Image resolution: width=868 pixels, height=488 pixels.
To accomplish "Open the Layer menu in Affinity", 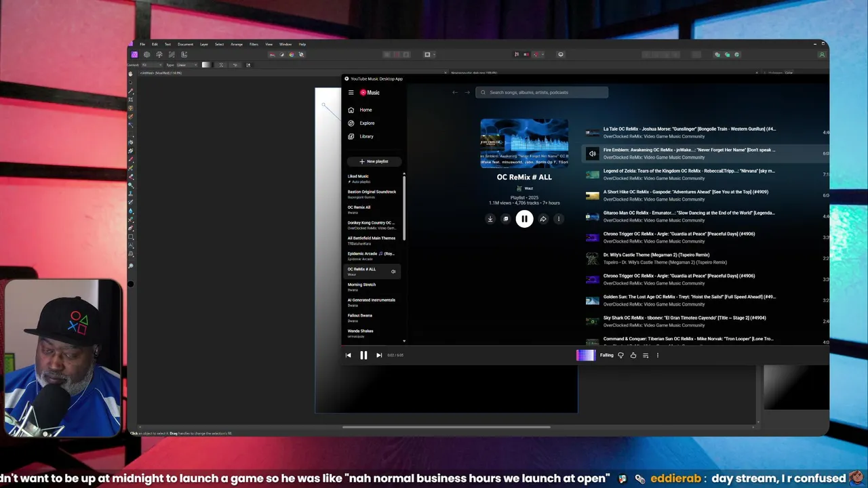I will point(203,44).
